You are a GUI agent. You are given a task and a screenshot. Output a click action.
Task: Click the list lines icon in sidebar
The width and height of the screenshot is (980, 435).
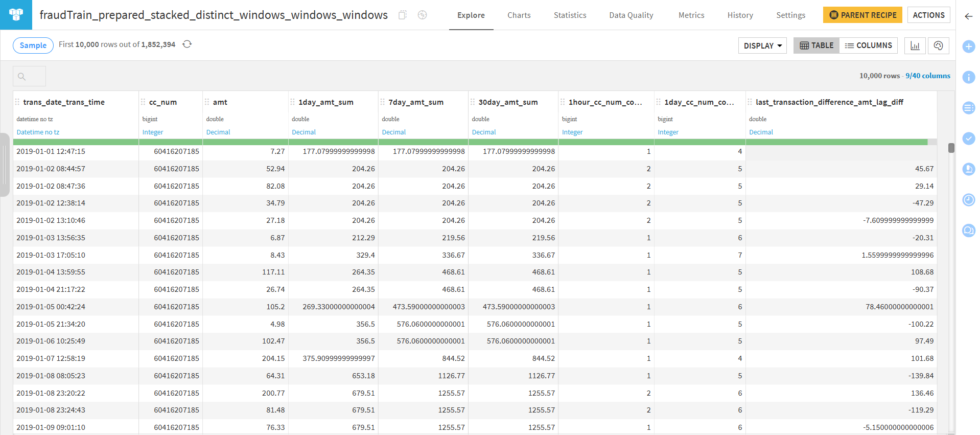tap(969, 108)
